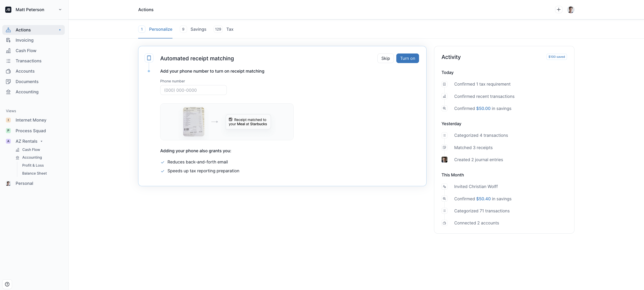Focus the Phone number input field
Image resolution: width=644 pixels, height=290 pixels.
click(x=193, y=90)
